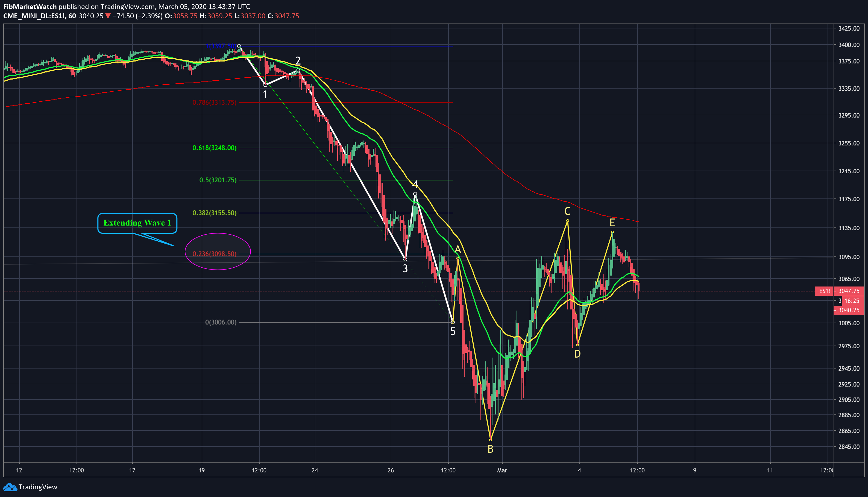Click the 3425.00 price axis label
The height and width of the screenshot is (497, 868).
[x=849, y=28]
